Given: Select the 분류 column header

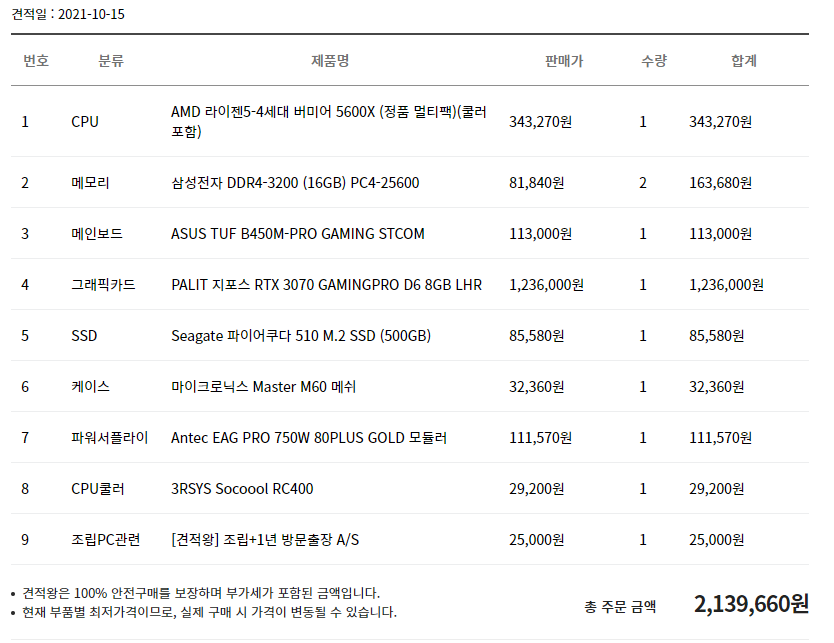Looking at the screenshot, I should [x=111, y=61].
